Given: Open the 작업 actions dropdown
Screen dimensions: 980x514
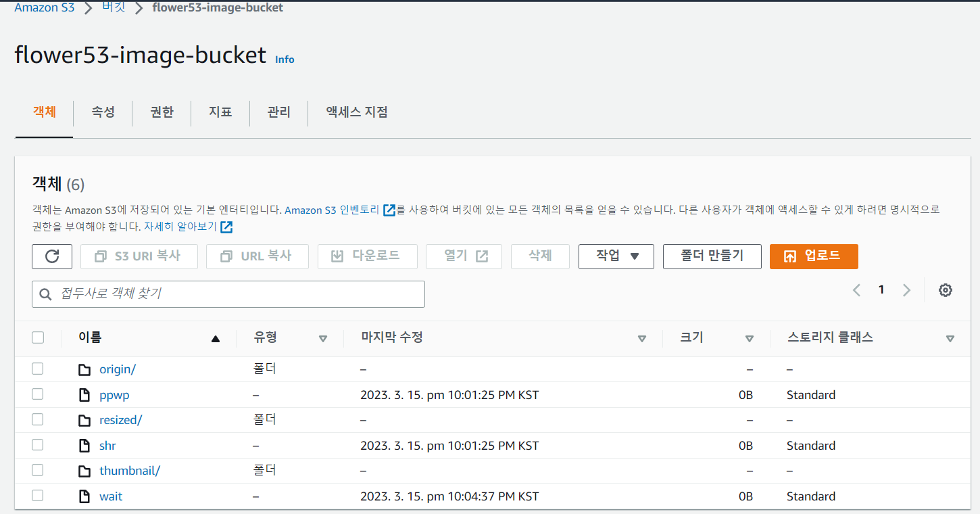Looking at the screenshot, I should (616, 256).
